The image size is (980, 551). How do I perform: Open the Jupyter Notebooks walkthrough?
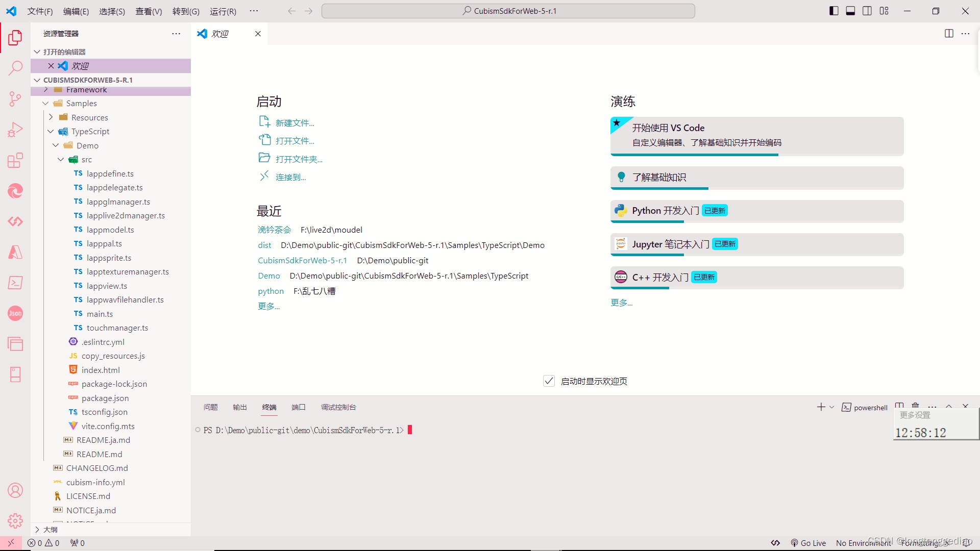[757, 244]
